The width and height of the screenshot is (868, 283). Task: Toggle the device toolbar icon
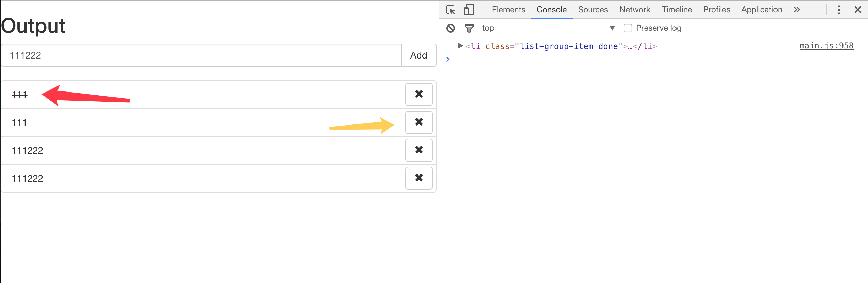point(469,10)
